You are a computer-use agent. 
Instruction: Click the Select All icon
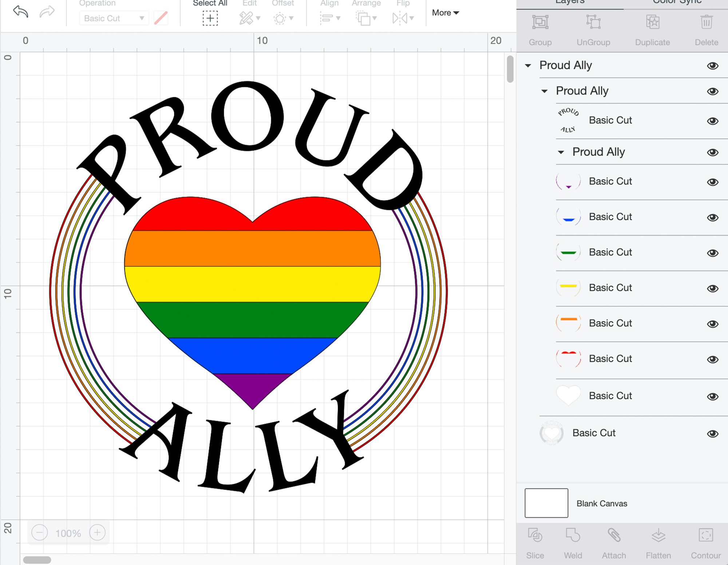tap(210, 18)
